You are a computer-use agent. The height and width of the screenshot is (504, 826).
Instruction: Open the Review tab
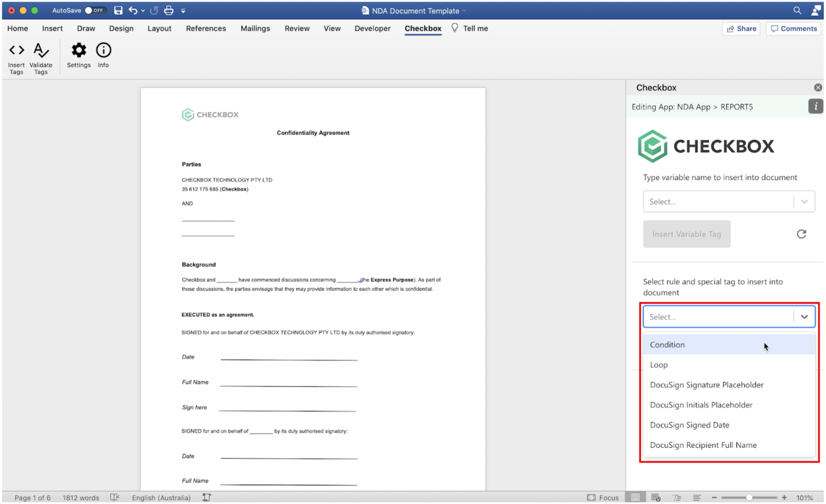(x=297, y=28)
